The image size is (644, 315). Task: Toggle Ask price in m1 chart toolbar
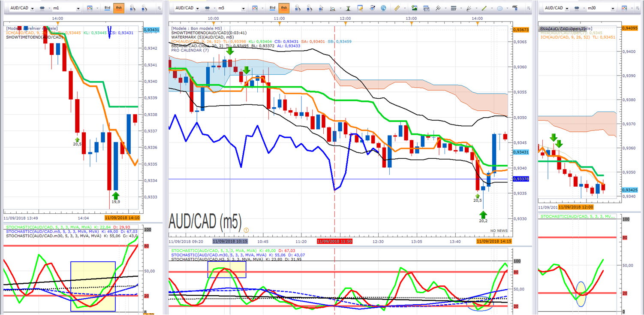click(119, 8)
